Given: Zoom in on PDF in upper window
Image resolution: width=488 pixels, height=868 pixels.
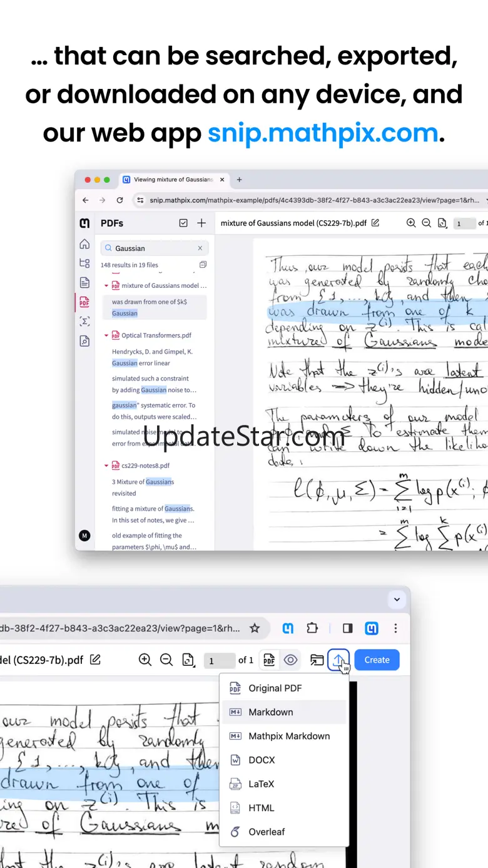Looking at the screenshot, I should coord(411,223).
